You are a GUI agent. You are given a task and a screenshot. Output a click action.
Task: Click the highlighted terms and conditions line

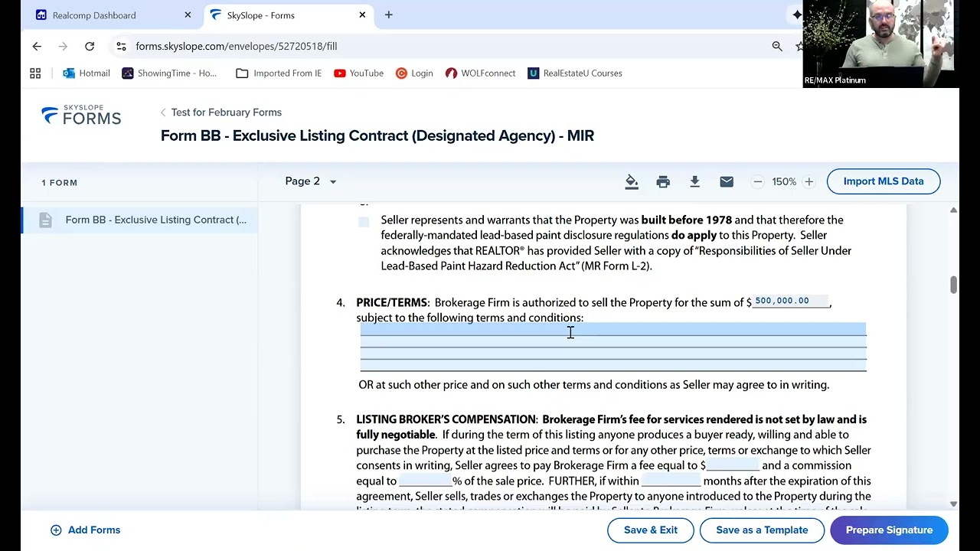[613, 329]
